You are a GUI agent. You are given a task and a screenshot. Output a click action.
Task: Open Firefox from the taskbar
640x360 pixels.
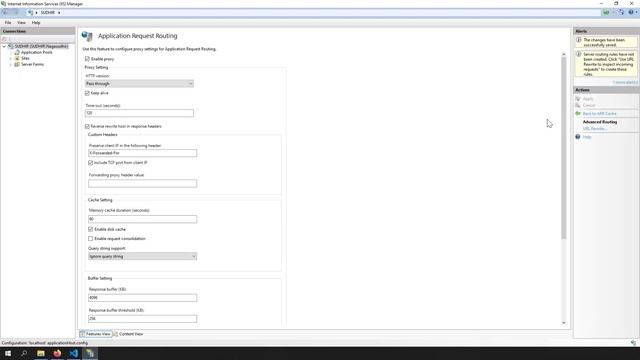click(x=57, y=353)
